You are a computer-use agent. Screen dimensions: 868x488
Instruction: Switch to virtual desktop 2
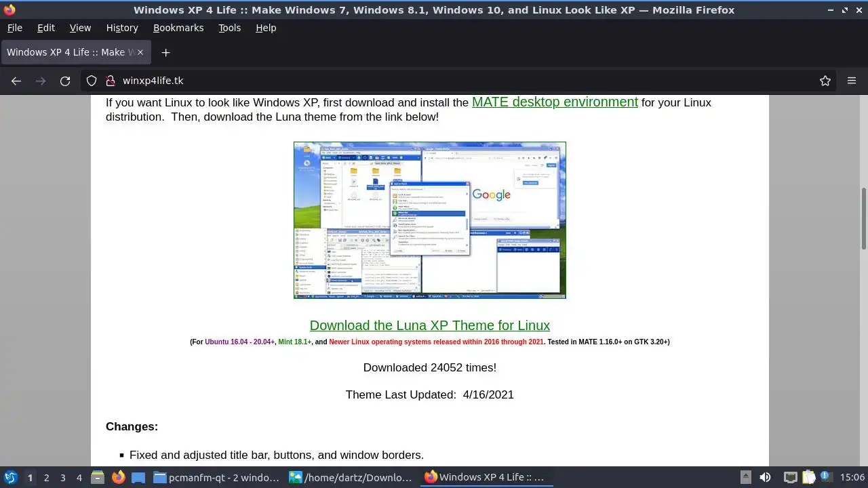click(46, 477)
